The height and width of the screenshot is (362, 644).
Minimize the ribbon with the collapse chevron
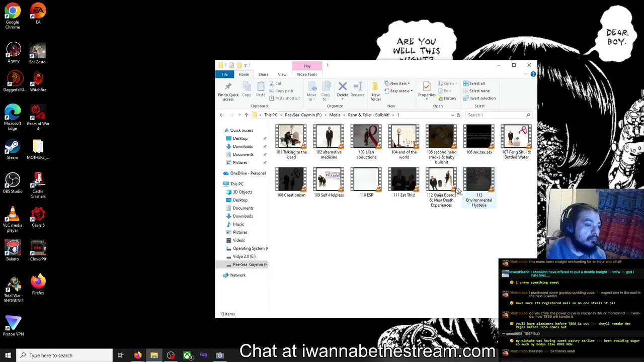[x=526, y=74]
